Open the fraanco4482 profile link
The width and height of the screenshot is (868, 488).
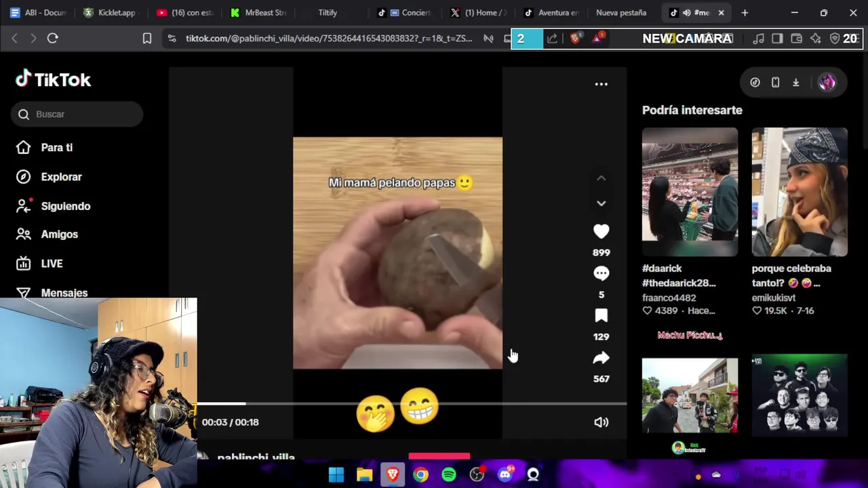click(669, 298)
